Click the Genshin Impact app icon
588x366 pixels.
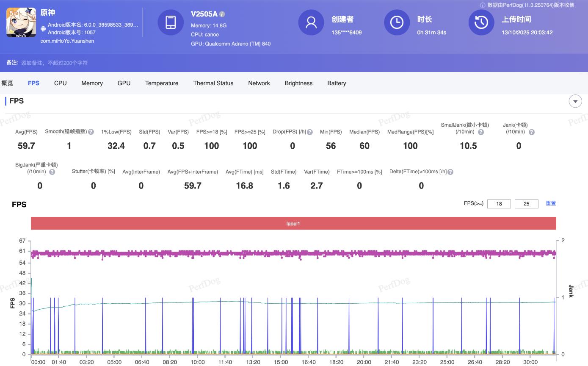click(21, 22)
